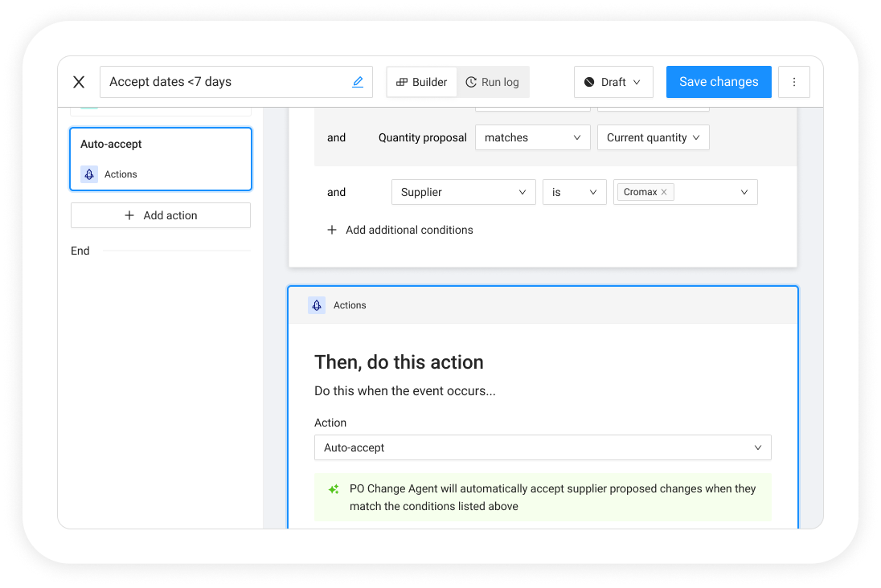The image size is (881, 588).
Task: Open the 'matches' operator dropdown
Action: point(532,137)
